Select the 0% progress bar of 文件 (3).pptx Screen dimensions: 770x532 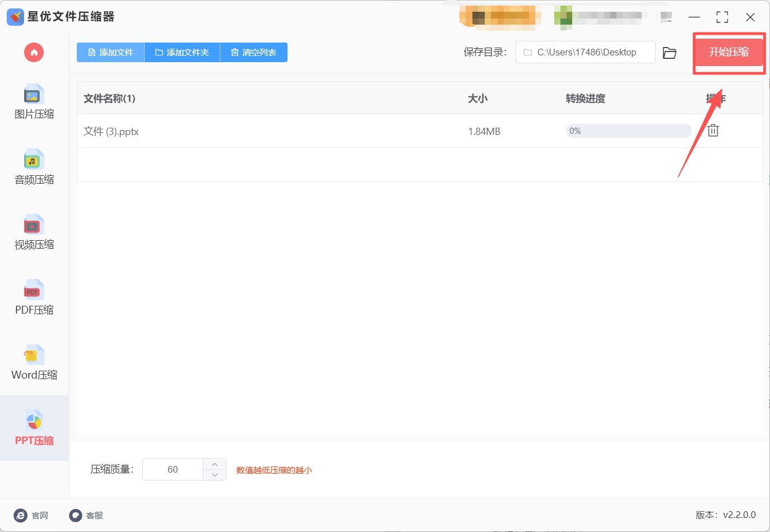(628, 130)
